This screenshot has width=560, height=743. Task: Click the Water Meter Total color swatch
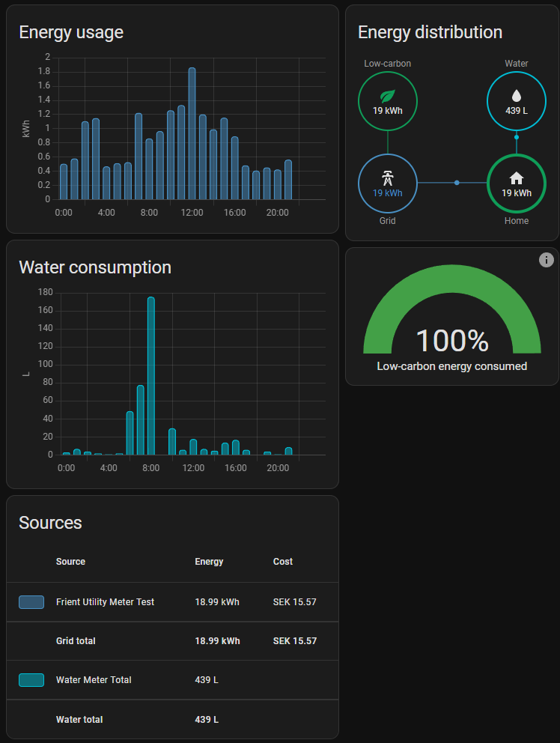[x=31, y=679]
